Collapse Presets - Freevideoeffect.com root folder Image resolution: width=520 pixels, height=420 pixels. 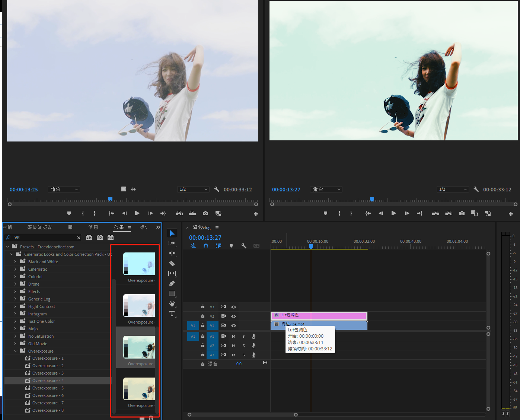point(7,247)
